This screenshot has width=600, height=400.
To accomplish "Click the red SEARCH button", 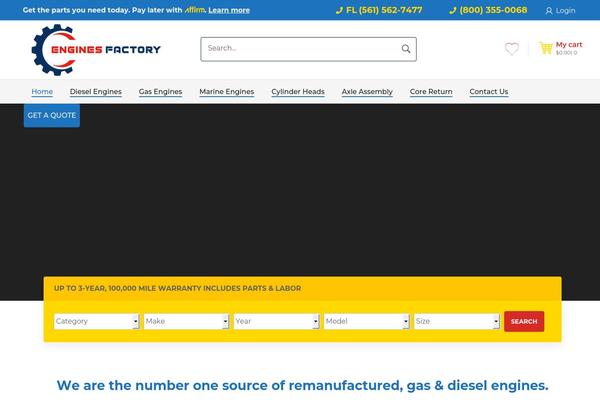I will [524, 321].
